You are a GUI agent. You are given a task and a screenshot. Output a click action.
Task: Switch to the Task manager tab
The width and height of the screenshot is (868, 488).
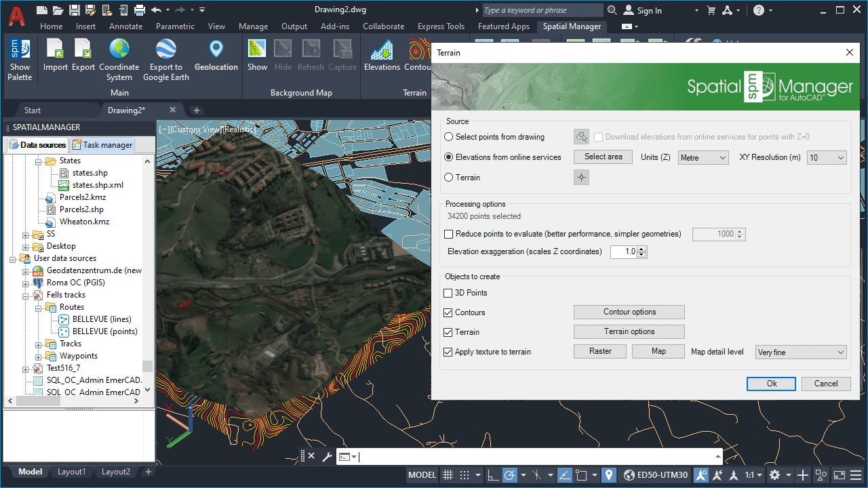103,145
